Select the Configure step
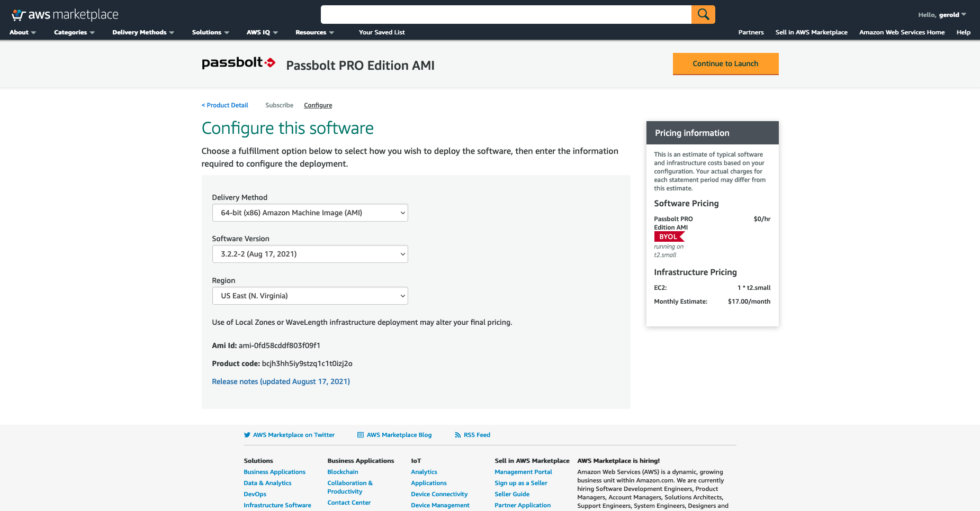 pyautogui.click(x=318, y=105)
